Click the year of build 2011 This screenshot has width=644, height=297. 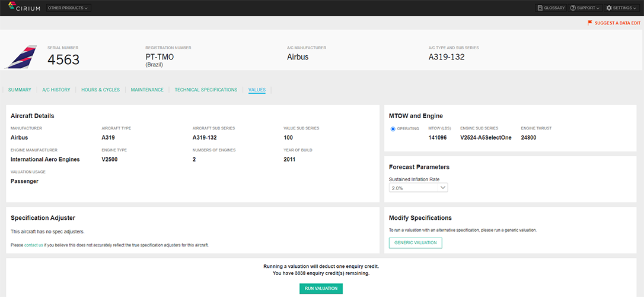(x=289, y=160)
